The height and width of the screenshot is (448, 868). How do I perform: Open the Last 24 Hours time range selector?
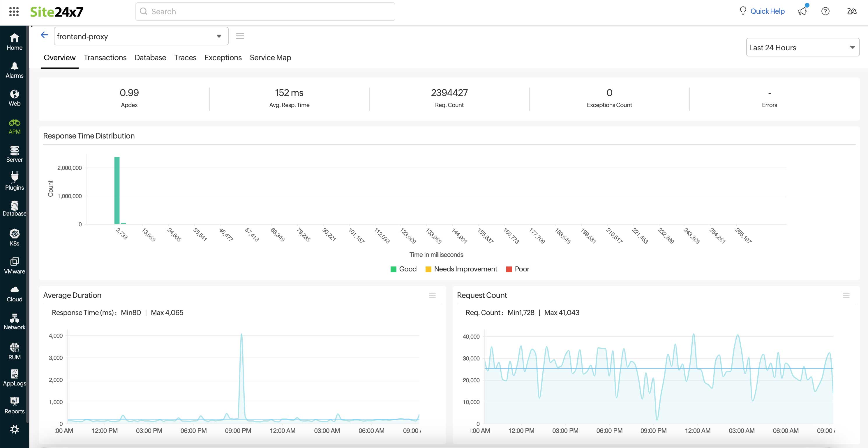(x=802, y=47)
